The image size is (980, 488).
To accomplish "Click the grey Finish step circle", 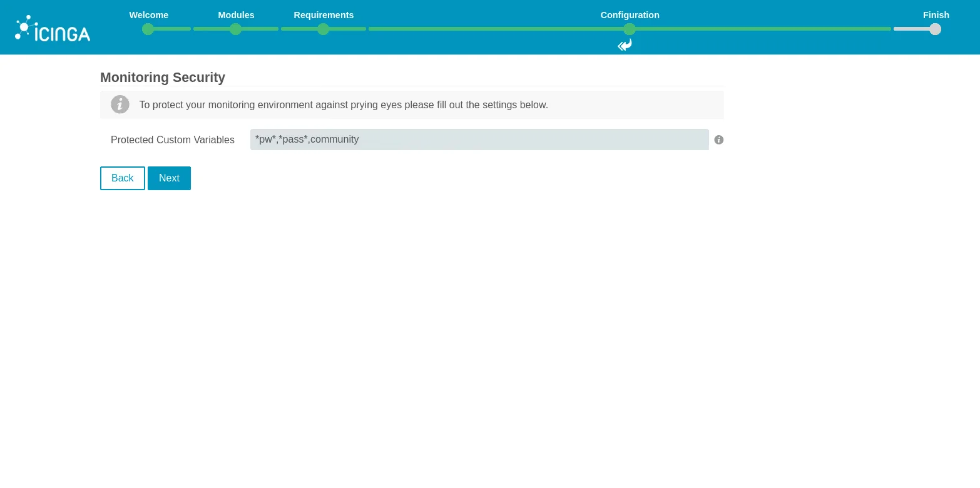I will 935,29.
